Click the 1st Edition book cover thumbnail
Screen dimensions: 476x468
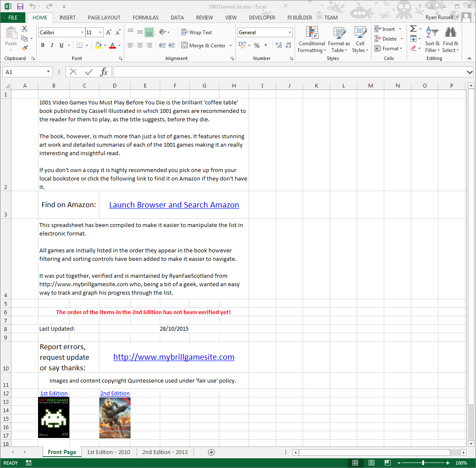pyautogui.click(x=54, y=418)
